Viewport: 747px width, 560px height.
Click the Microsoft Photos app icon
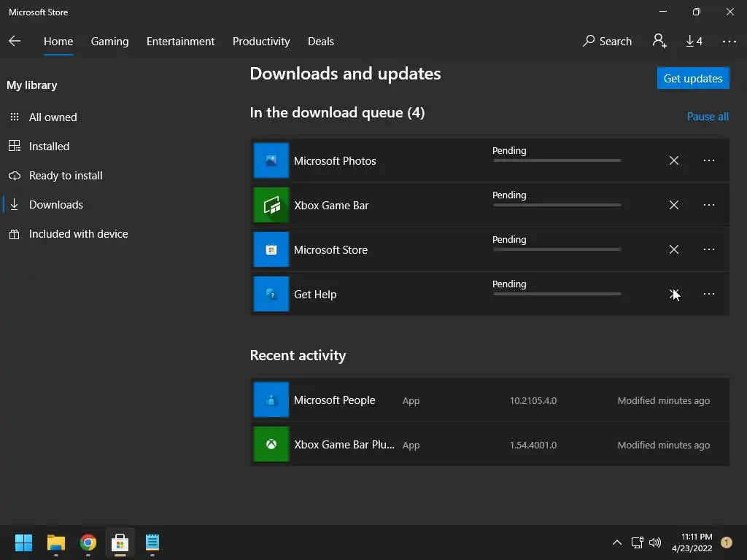pyautogui.click(x=271, y=160)
